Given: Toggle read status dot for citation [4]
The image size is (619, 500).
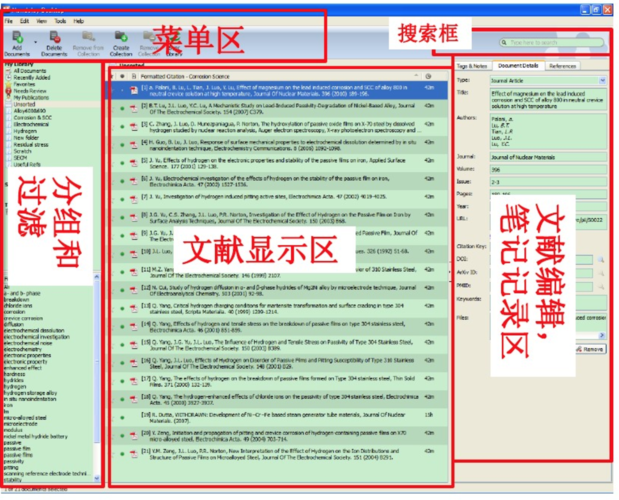Looking at the screenshot, I should (122, 145).
